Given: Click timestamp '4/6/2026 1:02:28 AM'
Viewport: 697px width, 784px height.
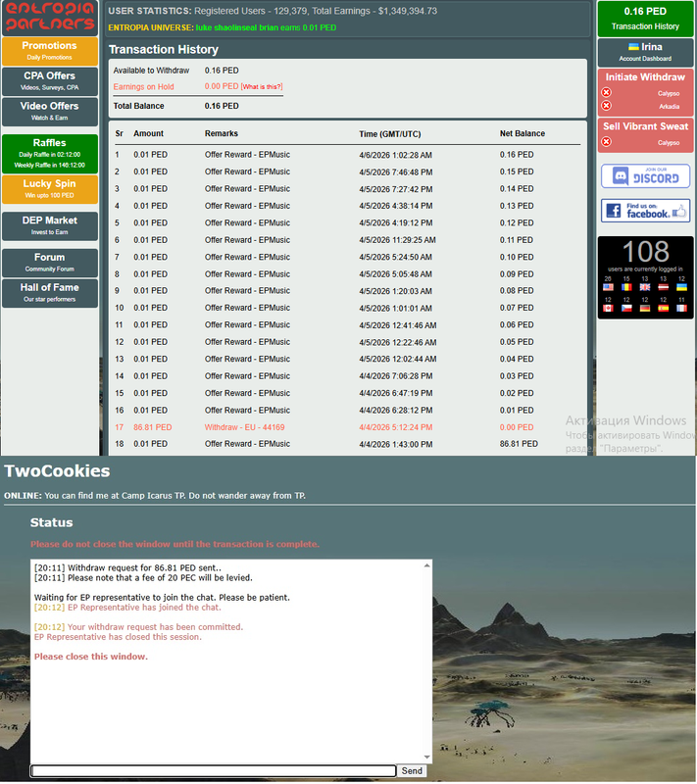Looking at the screenshot, I should [395, 155].
